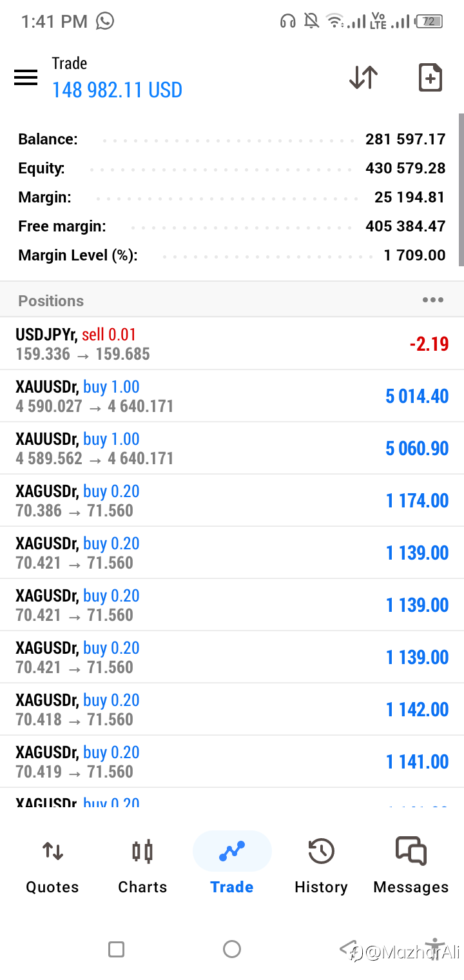Expand XAUUSDr position opened at 4 590.027

click(232, 396)
